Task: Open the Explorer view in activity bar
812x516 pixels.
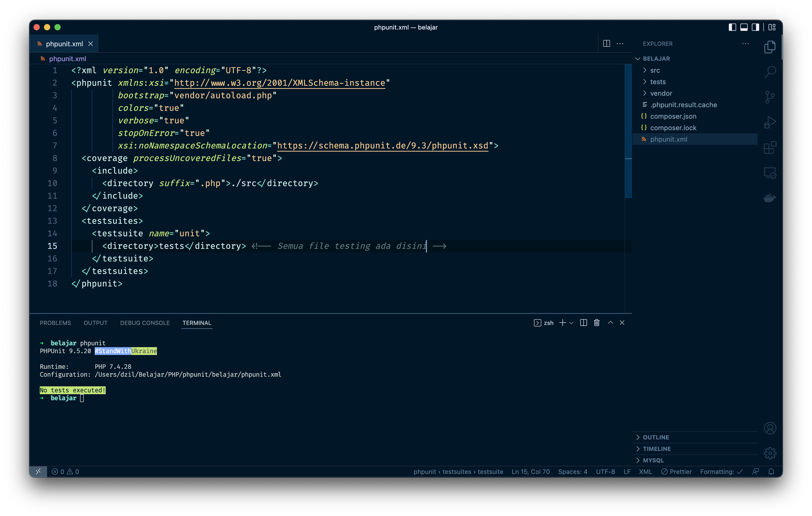Action: tap(770, 47)
